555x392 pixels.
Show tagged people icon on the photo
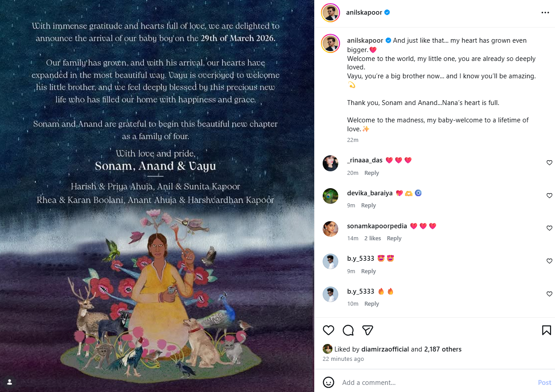[9, 382]
